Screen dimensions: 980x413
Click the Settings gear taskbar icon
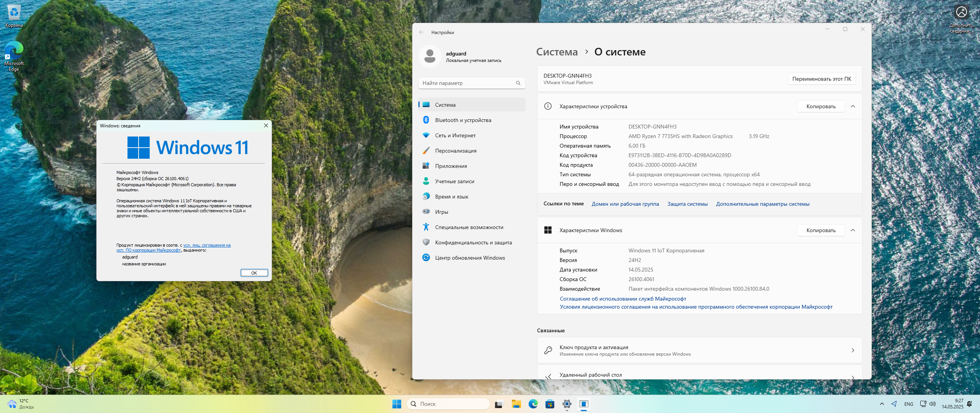pos(567,404)
